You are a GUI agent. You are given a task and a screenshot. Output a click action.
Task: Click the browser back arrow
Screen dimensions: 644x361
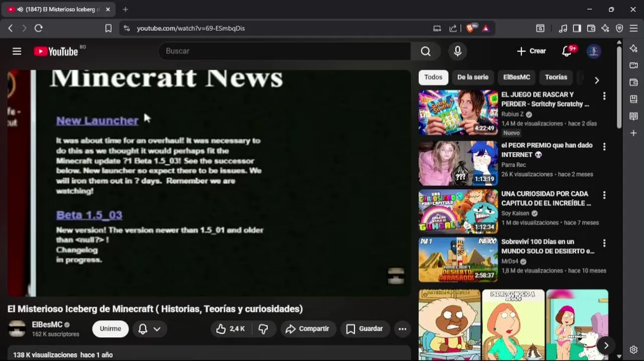11,29
